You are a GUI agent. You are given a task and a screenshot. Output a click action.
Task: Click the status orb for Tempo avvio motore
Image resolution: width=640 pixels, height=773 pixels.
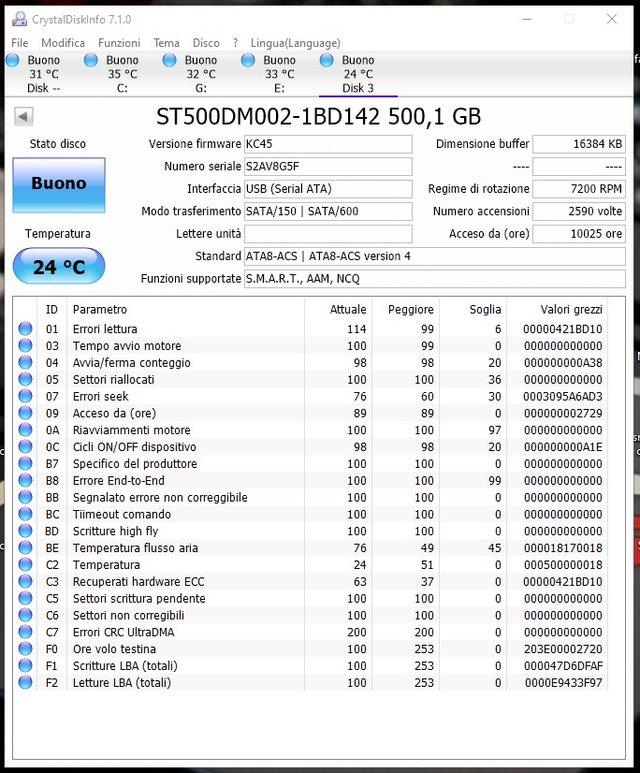pyautogui.click(x=25, y=346)
